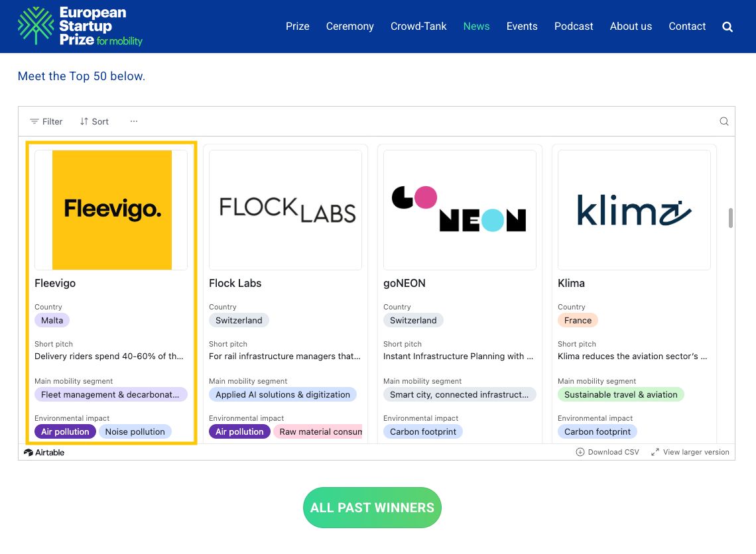This screenshot has height=554, width=756.
Task: Click the expand arrows view larger icon
Action: (655, 452)
